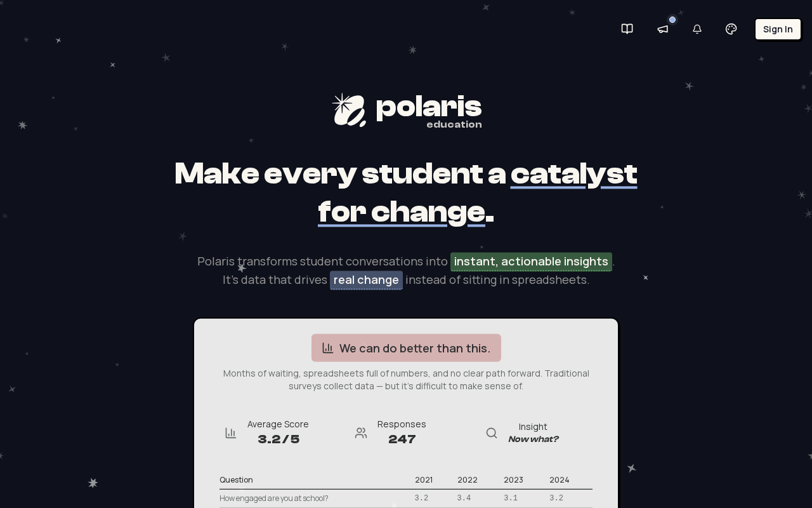Click the "polaris" wordmark text
Image resolution: width=812 pixels, height=508 pixels.
429,107
